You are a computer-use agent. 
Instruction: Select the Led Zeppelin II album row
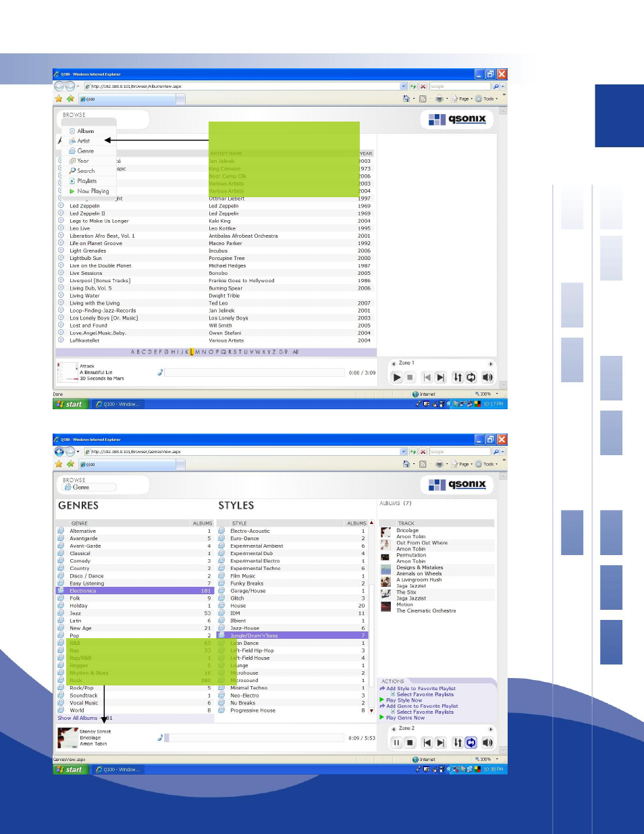215,213
